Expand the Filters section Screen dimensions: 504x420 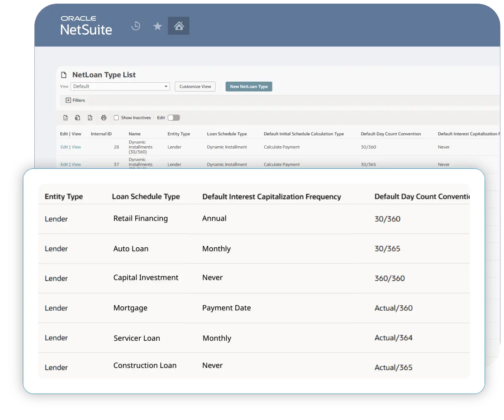coord(75,100)
